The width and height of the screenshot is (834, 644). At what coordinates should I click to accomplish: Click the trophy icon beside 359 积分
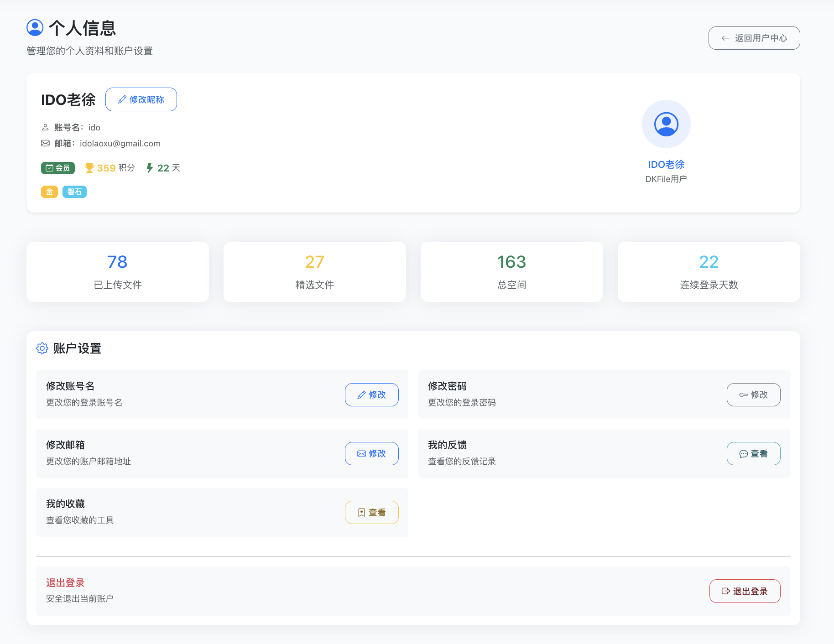tap(89, 168)
